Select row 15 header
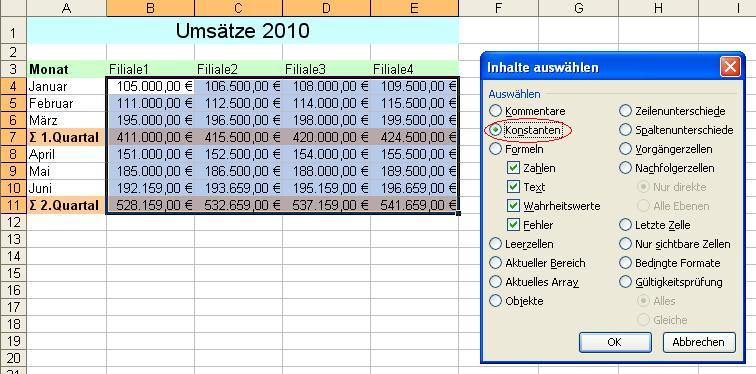 (x=13, y=273)
